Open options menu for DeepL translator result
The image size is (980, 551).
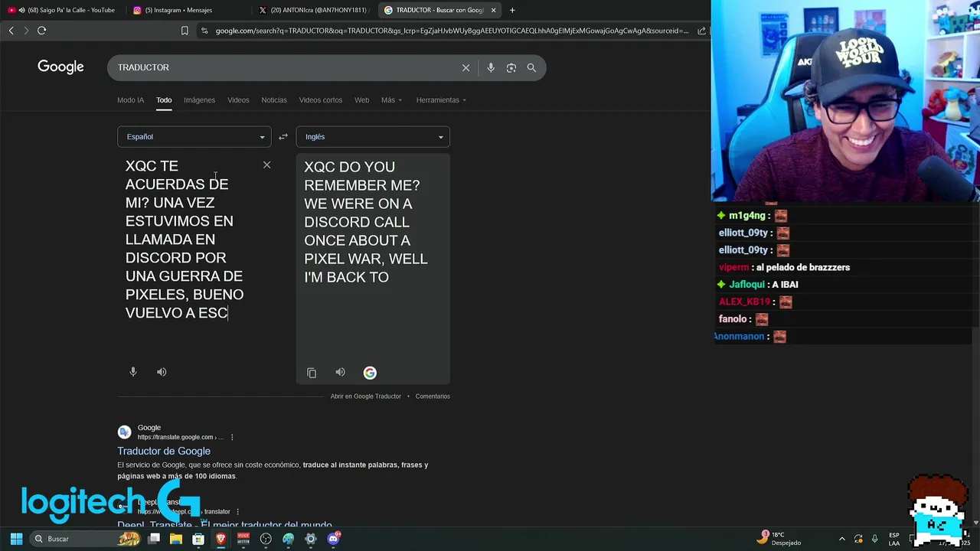(x=237, y=511)
